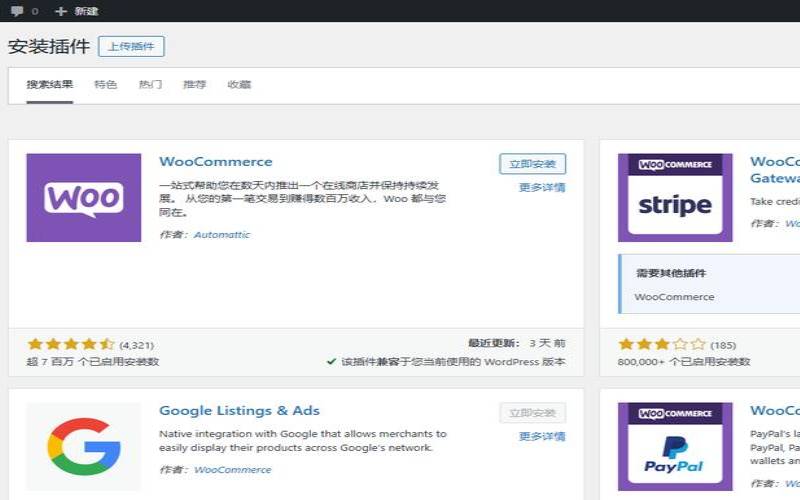Click required plugin 'WooCommerce' text in Stripe card
This screenshot has width=800, height=500.
tap(674, 297)
